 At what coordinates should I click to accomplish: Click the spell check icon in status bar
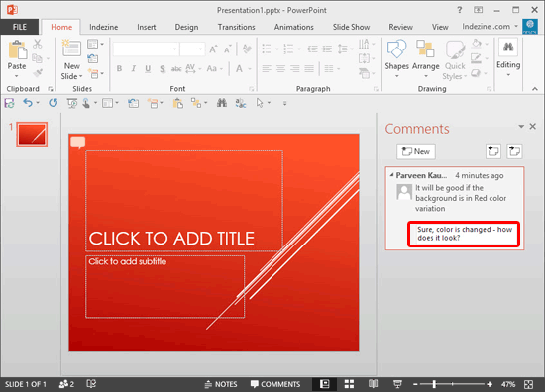click(x=91, y=384)
